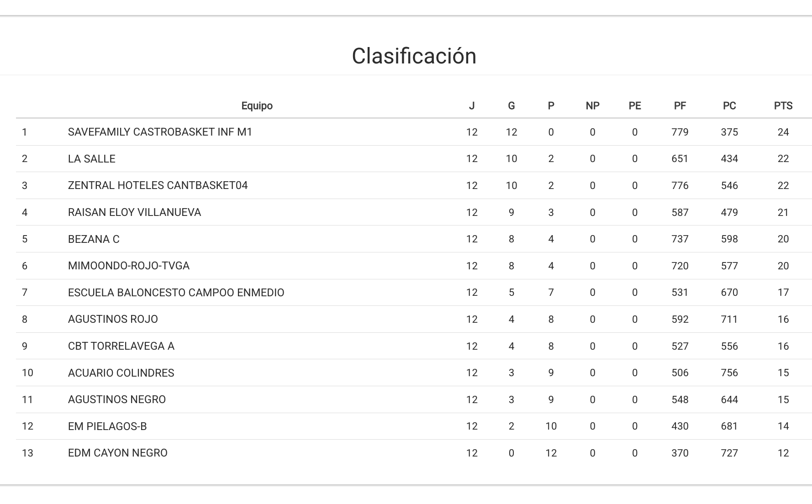812x504 pixels.
Task: Select AGUSTINOS ROJO team row
Action: (113, 319)
